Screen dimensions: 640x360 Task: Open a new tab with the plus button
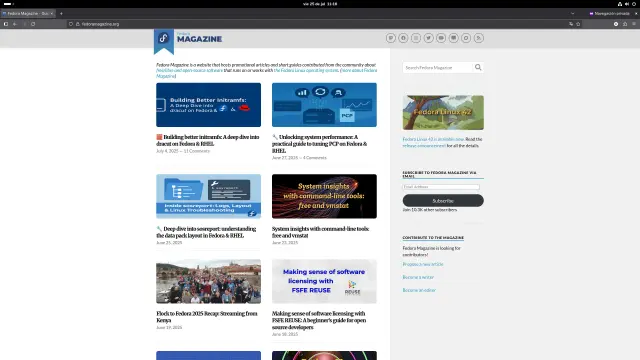61,13
